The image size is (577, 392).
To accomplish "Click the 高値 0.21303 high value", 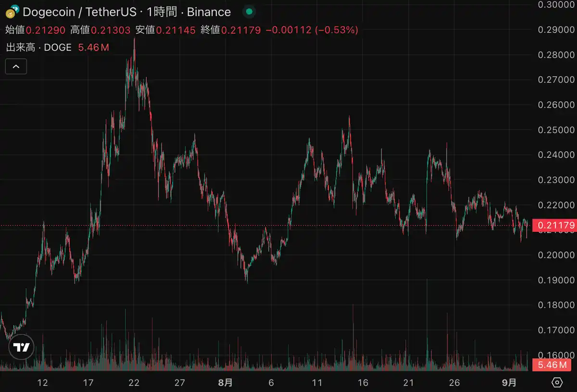I will (x=100, y=30).
